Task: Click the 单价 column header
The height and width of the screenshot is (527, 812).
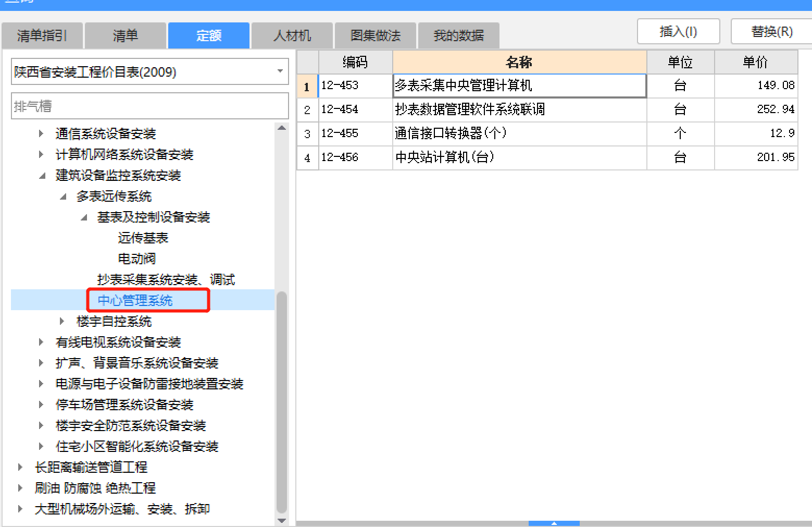Action: [x=756, y=62]
